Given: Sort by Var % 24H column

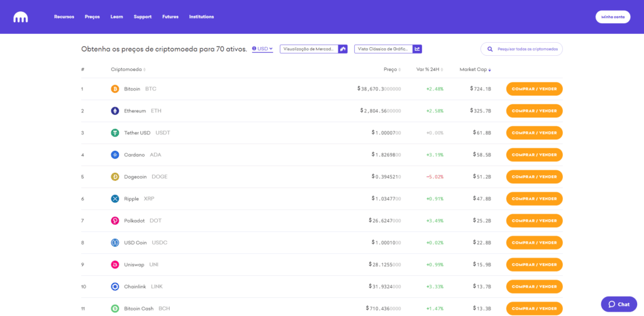Looking at the screenshot, I should pyautogui.click(x=430, y=69).
